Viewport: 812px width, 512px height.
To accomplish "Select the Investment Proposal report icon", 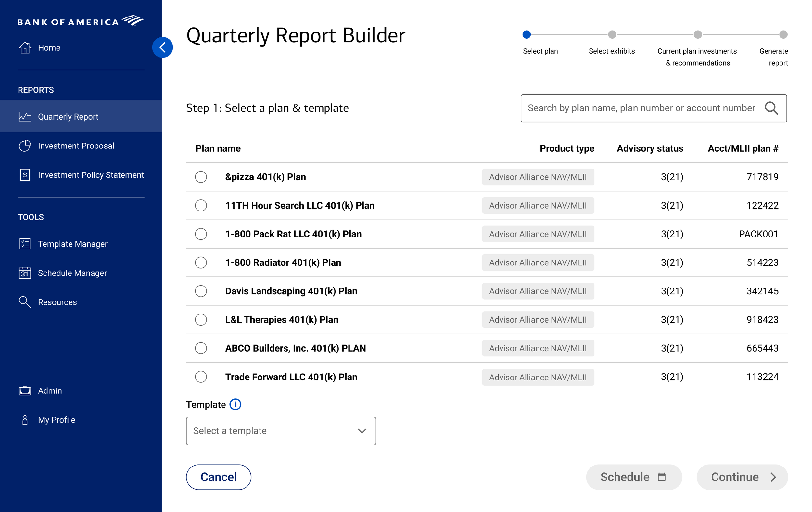I will pos(25,145).
